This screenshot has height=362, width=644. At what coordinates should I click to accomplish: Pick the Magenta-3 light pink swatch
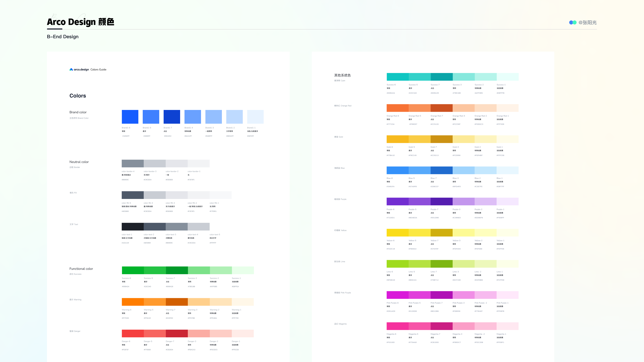click(464, 326)
